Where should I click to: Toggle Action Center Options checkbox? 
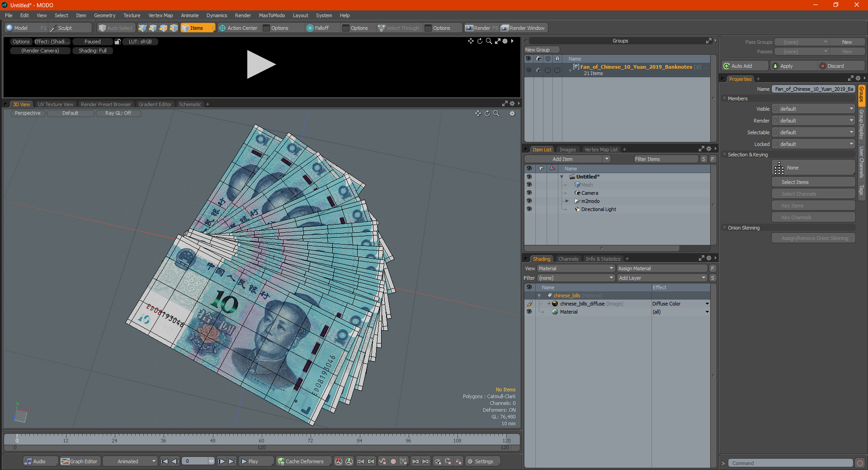[266, 28]
